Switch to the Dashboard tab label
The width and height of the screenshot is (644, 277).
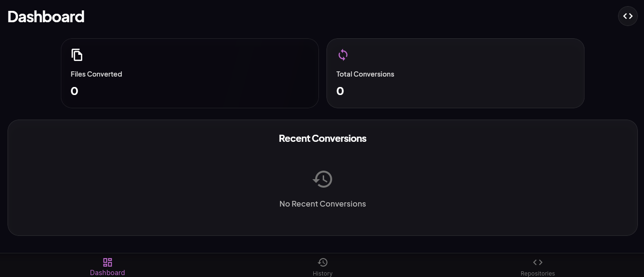point(107,273)
